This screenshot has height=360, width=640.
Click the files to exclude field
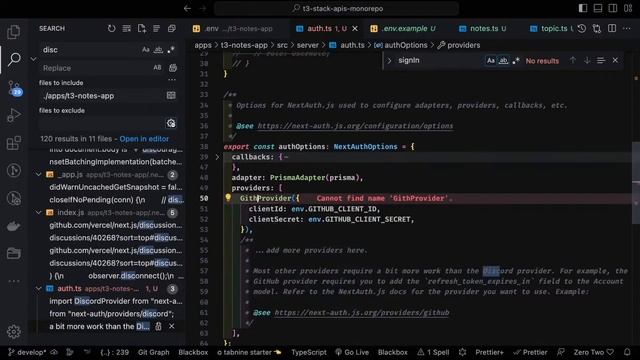pos(102,123)
